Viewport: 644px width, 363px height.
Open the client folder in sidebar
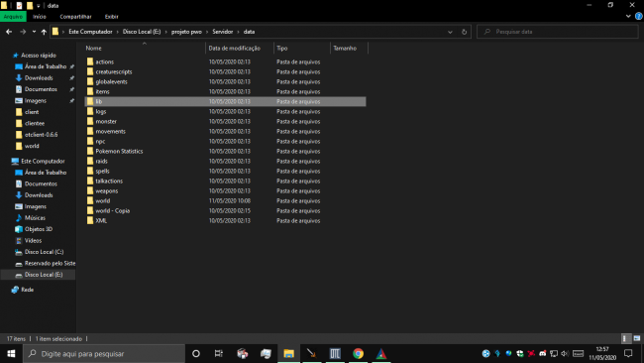(x=32, y=112)
